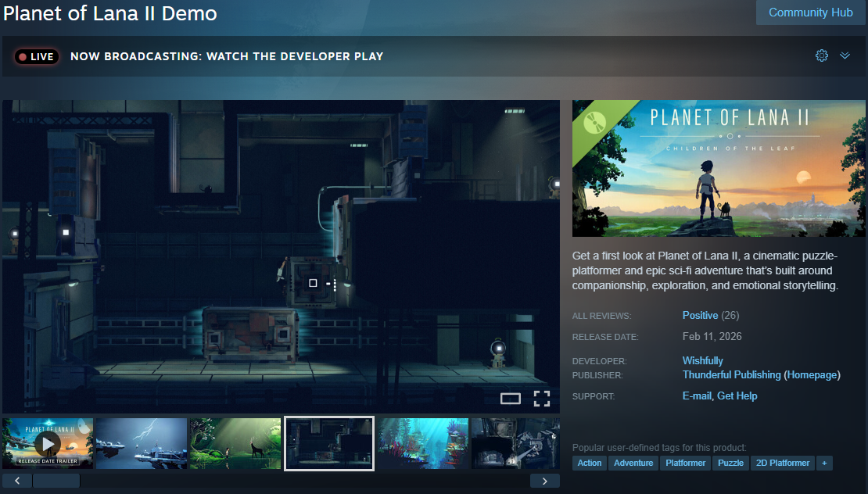Open broadcast settings gear icon
Viewport: 868px width, 494px height.
[822, 55]
